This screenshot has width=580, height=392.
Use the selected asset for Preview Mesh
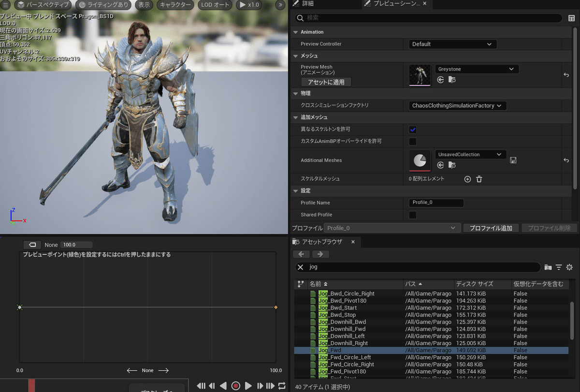pyautogui.click(x=440, y=80)
